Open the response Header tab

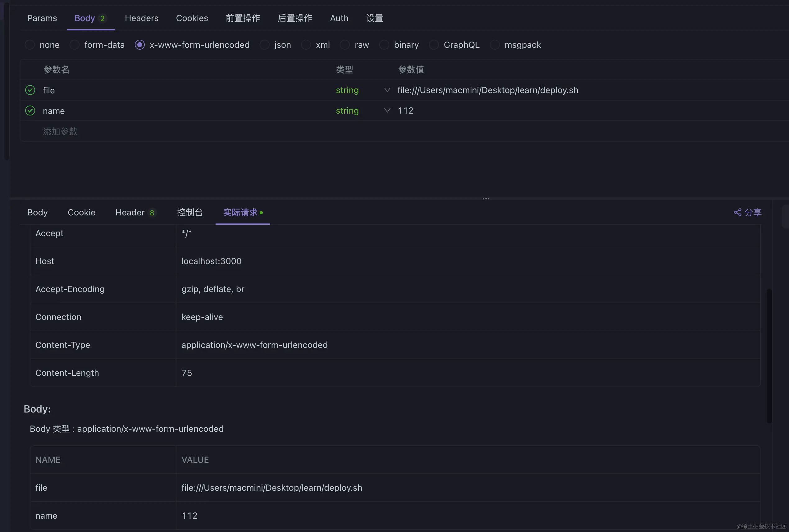130,212
